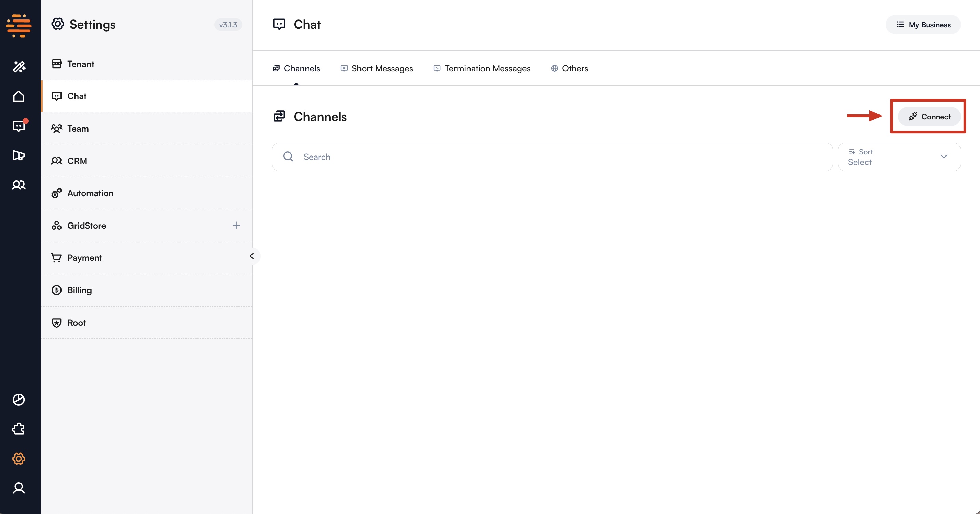This screenshot has height=514, width=980.
Task: Open the user profile icon at the bottom
Action: point(19,488)
